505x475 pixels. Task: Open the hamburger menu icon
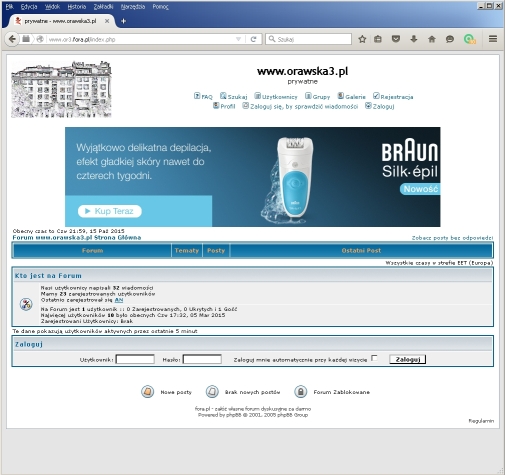[493, 39]
